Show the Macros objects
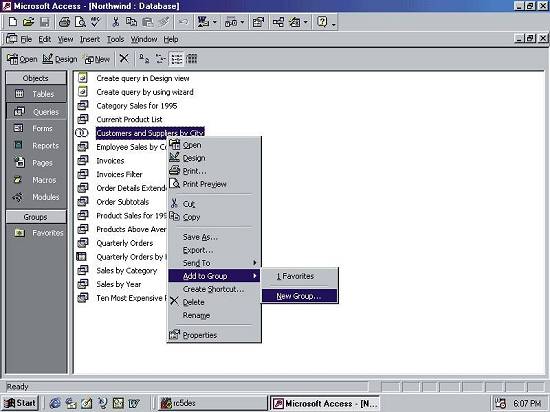The width and height of the screenshot is (550, 412). tap(36, 180)
